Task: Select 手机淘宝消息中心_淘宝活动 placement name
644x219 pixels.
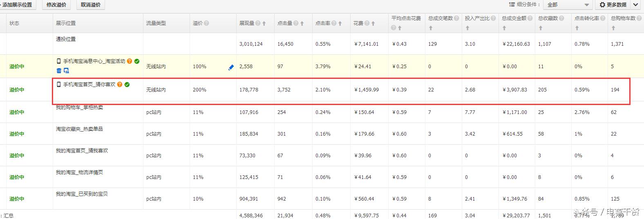Action: (94, 61)
